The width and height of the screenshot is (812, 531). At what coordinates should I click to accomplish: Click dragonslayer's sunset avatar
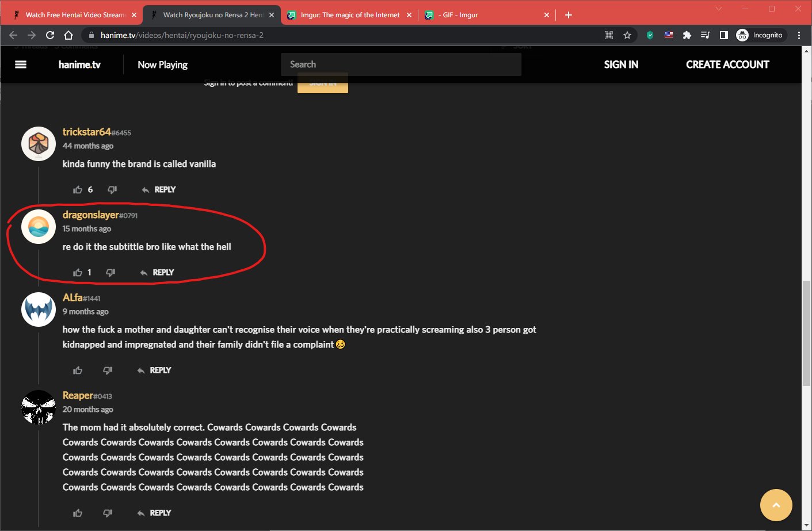coord(39,227)
